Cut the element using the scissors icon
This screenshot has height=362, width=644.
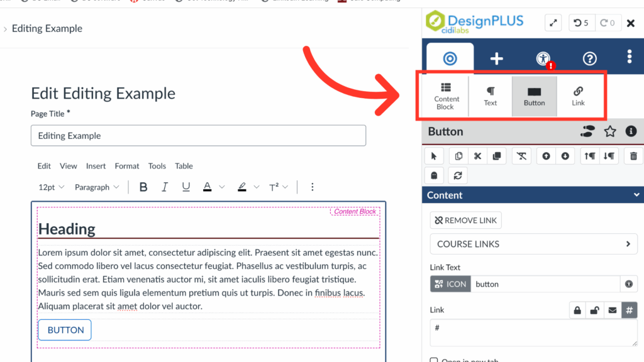(x=477, y=155)
